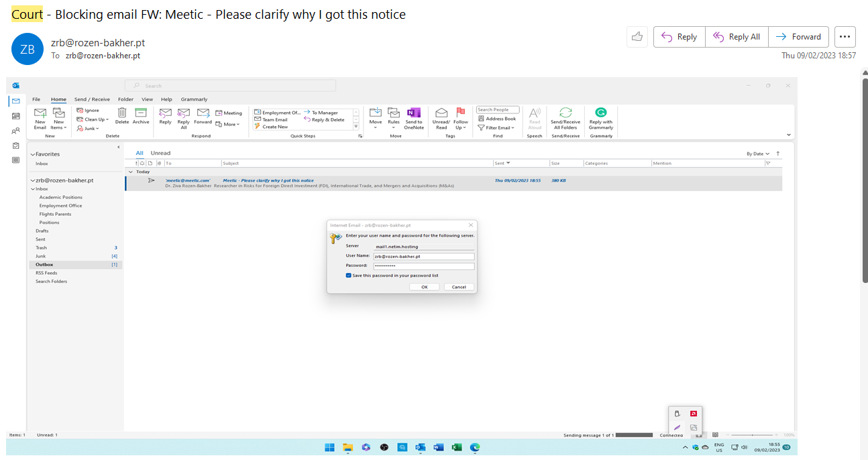Open the File menu tab
Image resolution: width=868 pixels, height=460 pixels.
[x=36, y=99]
